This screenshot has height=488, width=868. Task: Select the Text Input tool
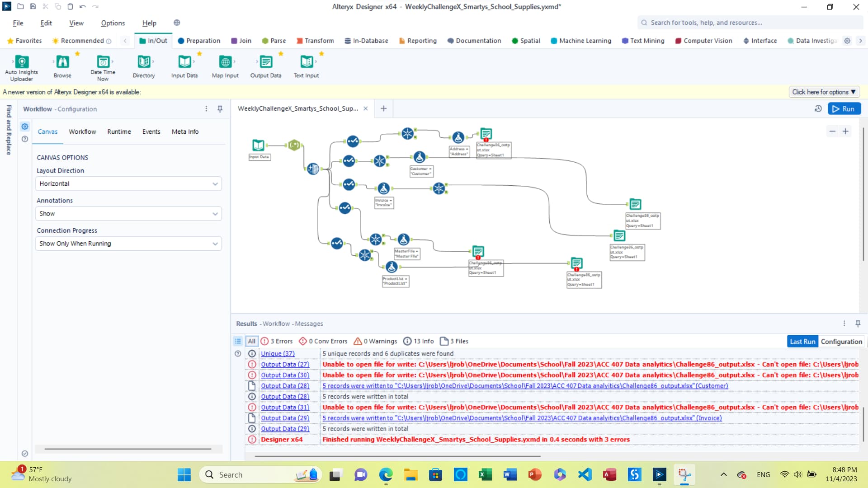click(x=307, y=62)
